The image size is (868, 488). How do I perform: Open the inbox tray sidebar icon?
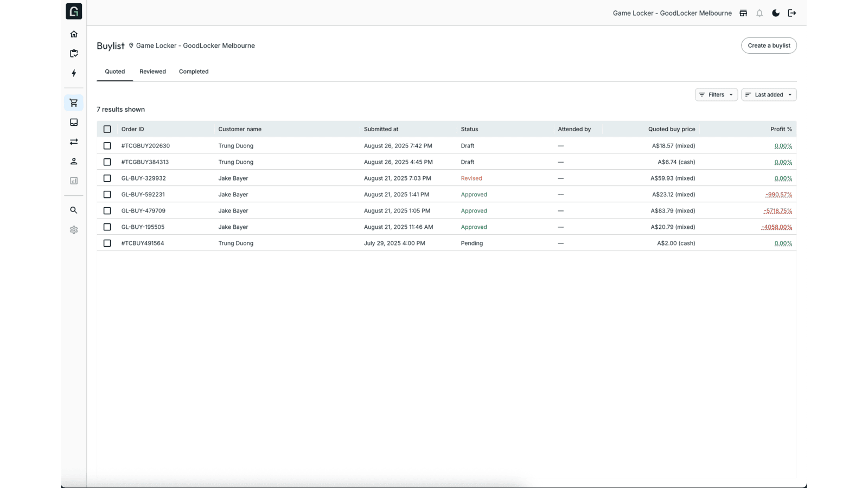74,122
